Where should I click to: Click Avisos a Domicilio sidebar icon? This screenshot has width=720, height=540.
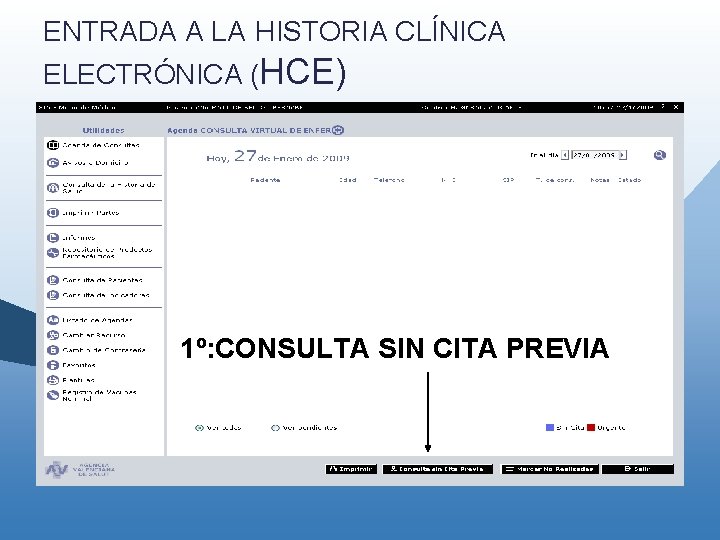pyautogui.click(x=53, y=163)
